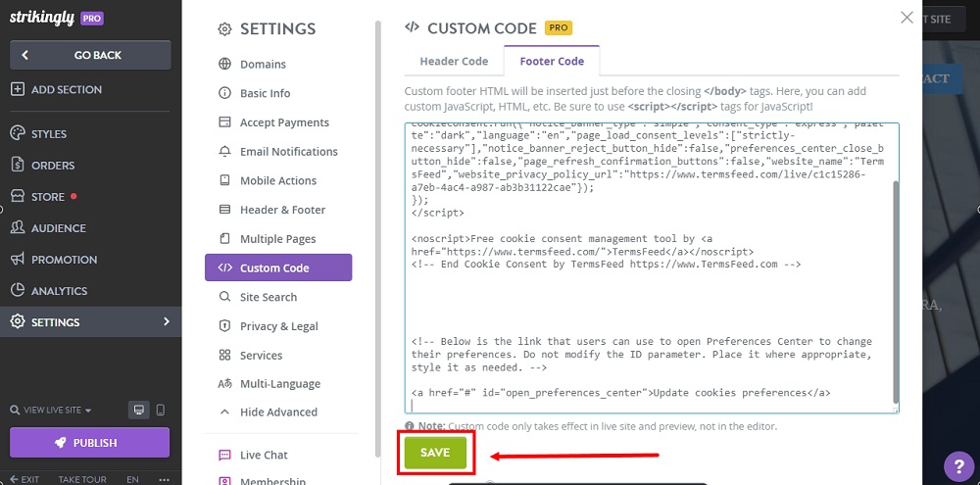
Task: Switch to the Footer Code tab
Action: tap(552, 62)
